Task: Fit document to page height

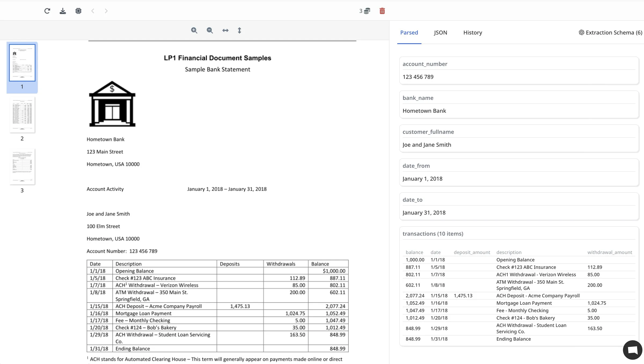Action: (x=239, y=30)
